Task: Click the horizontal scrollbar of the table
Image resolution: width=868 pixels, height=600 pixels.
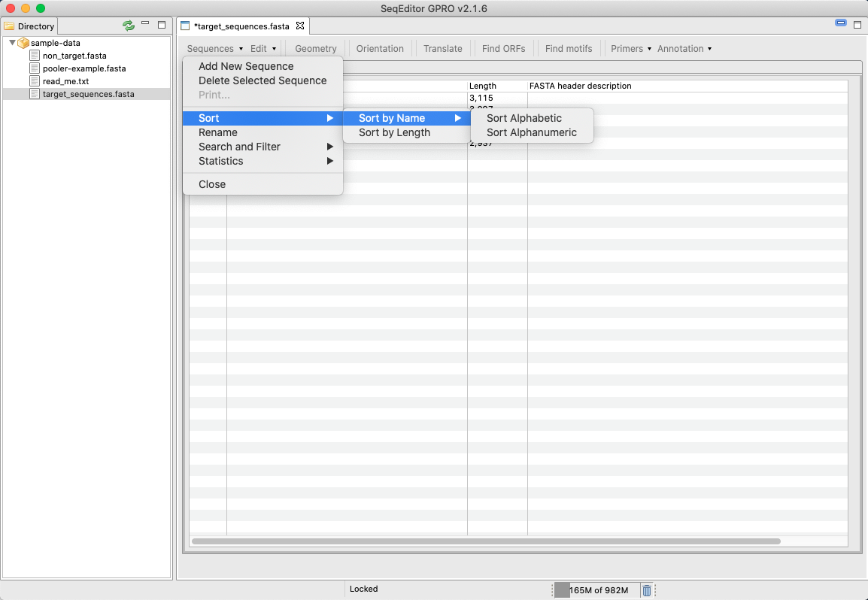Action: (486, 541)
